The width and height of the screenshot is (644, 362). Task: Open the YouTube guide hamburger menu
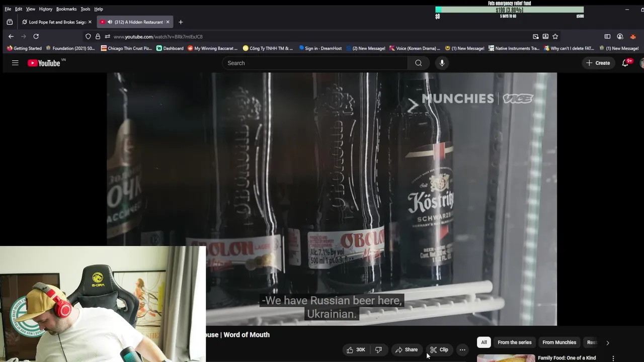(x=15, y=63)
